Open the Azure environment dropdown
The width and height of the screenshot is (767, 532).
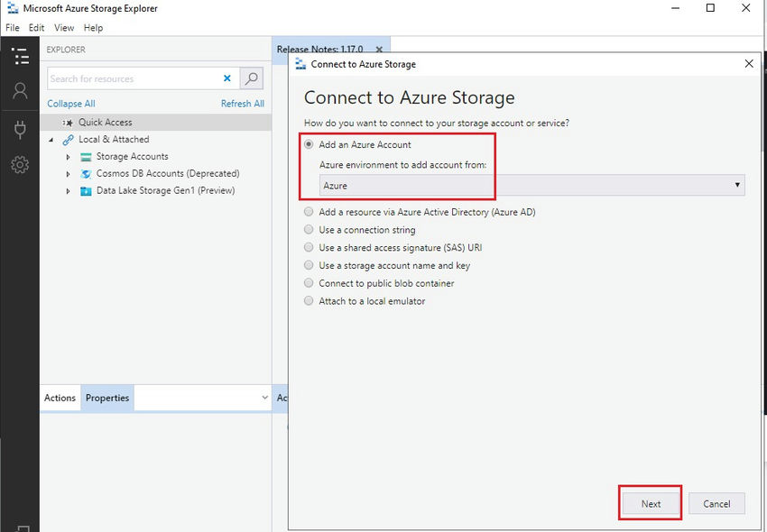coord(738,184)
